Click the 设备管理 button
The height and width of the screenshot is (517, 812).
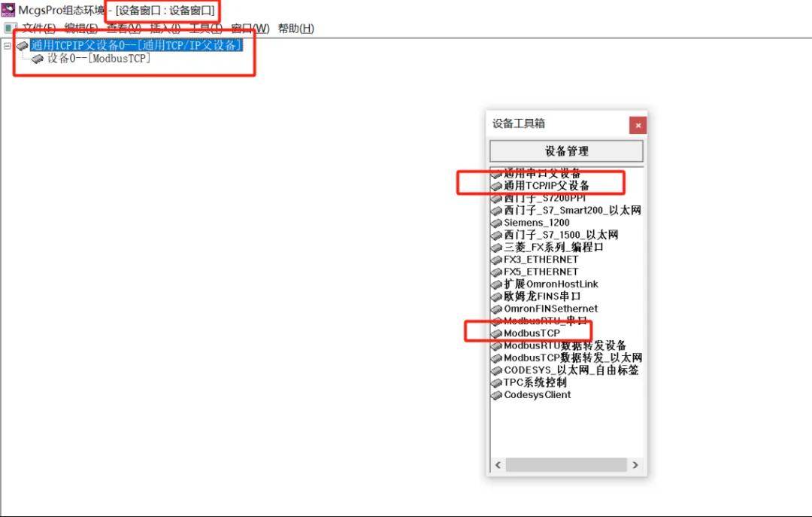pos(566,151)
